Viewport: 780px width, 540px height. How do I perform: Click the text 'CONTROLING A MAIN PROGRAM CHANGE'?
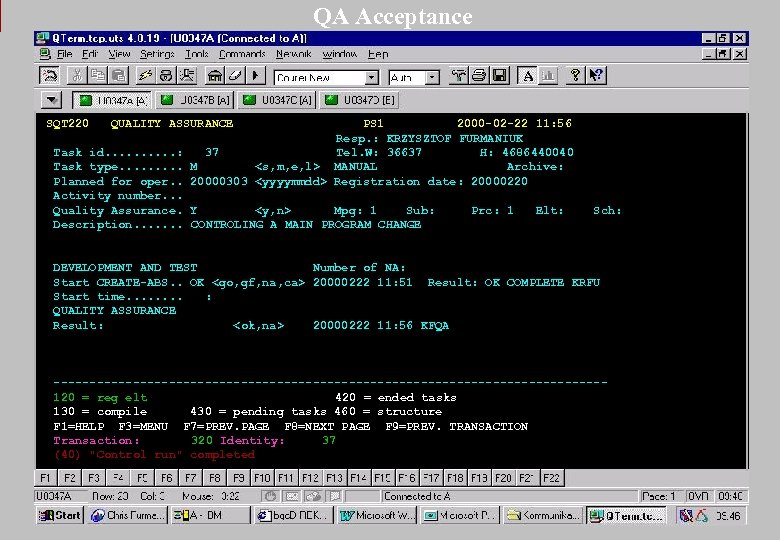305,225
